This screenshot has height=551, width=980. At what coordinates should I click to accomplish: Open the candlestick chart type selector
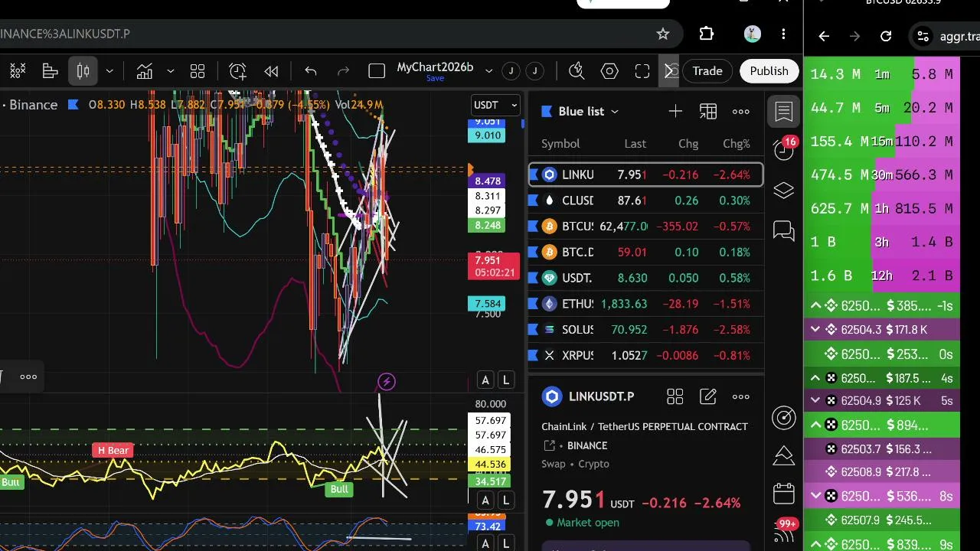coord(83,71)
